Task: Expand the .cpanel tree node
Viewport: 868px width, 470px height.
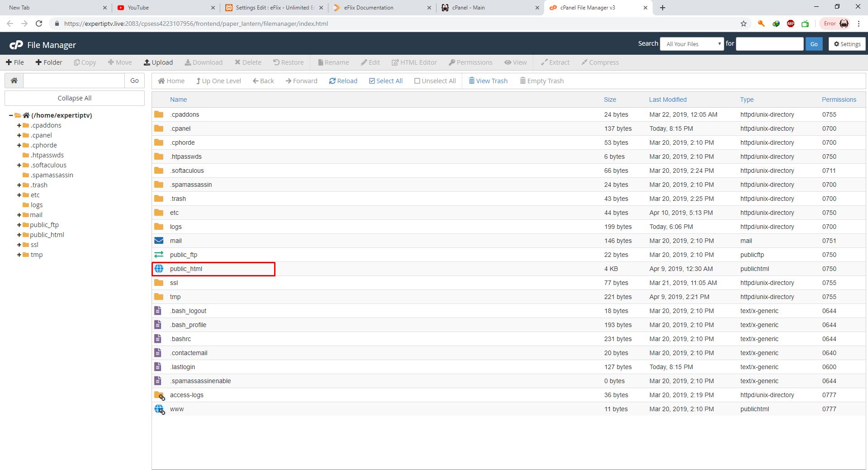Action: coord(19,135)
